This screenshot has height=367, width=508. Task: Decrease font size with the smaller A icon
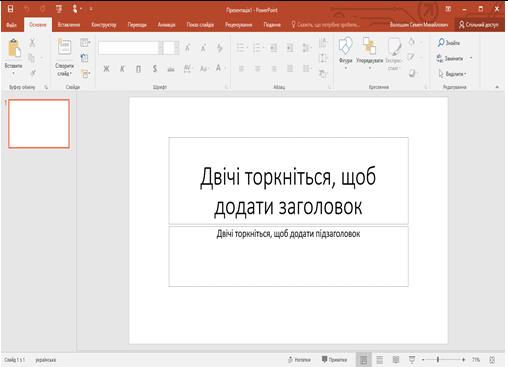click(203, 48)
